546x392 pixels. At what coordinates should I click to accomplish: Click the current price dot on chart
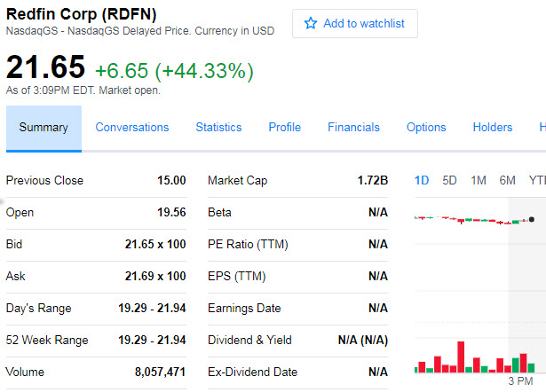[x=532, y=219]
